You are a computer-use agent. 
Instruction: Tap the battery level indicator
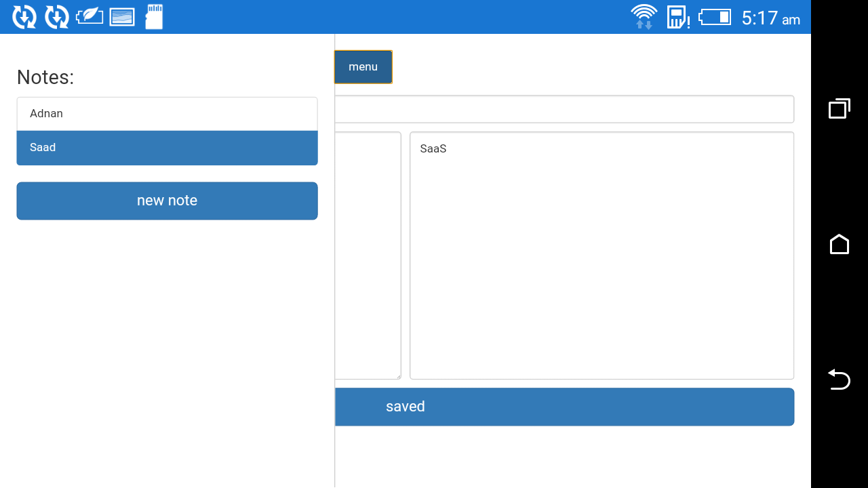point(715,17)
